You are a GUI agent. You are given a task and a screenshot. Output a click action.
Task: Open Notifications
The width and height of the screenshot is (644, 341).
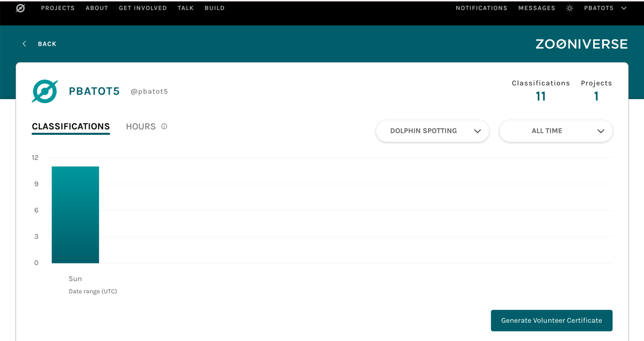(x=481, y=8)
